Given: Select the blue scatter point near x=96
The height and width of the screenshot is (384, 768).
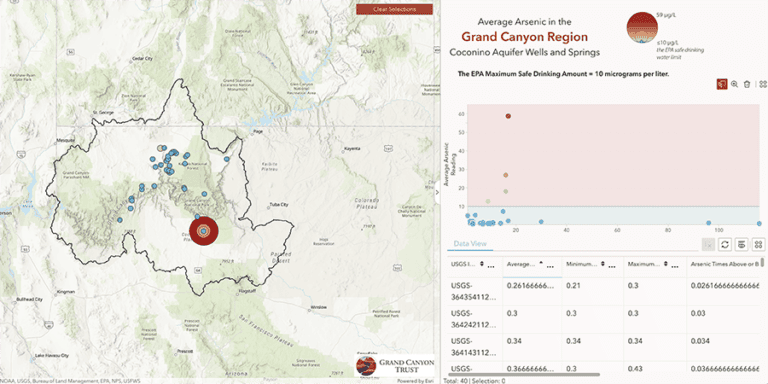Looking at the screenshot, I should tap(708, 222).
